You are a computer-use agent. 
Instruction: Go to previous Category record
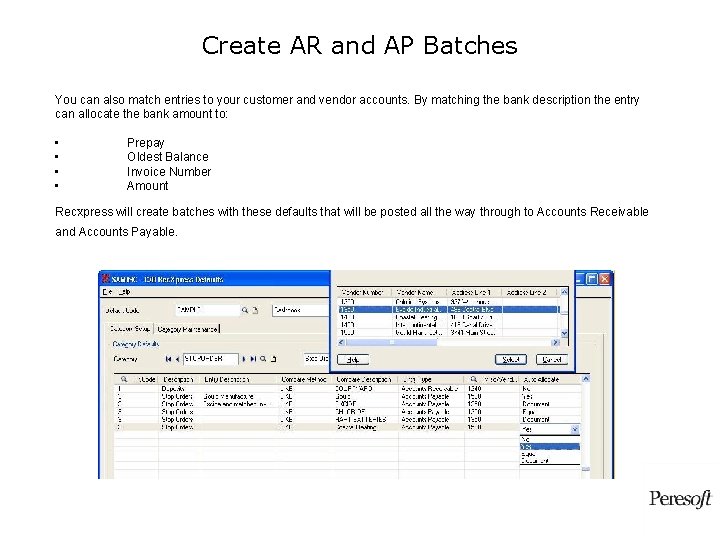(x=177, y=359)
